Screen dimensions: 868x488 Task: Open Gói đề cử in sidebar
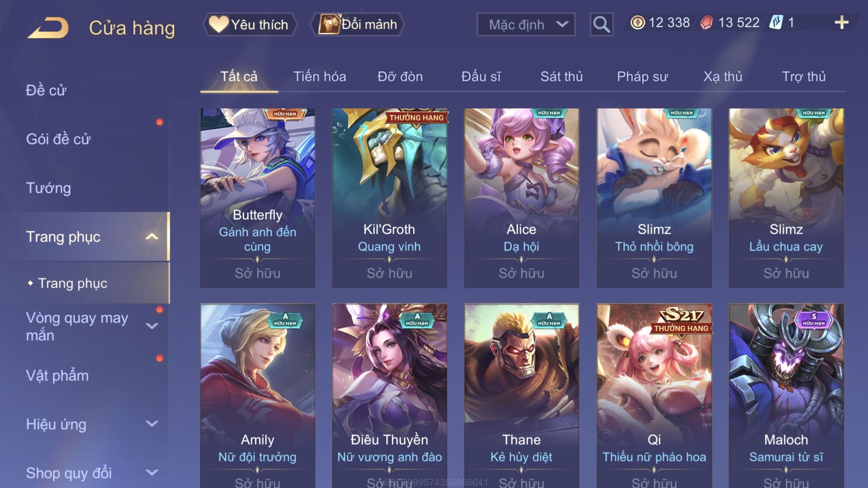coord(58,139)
